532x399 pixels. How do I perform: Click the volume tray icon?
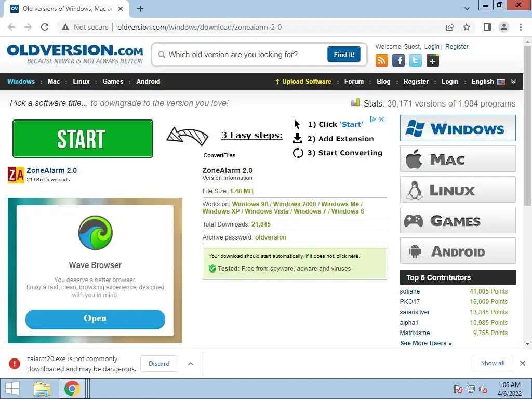tap(483, 389)
